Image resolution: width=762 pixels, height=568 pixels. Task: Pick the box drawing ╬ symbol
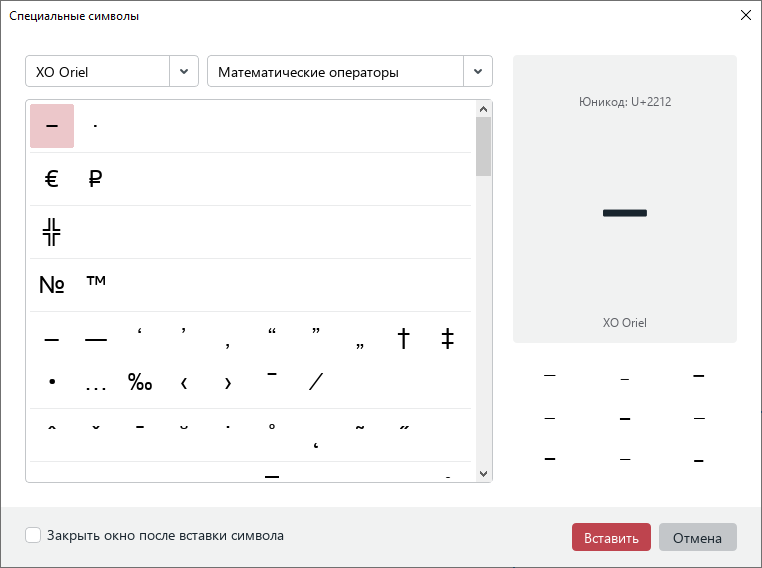coord(52,232)
